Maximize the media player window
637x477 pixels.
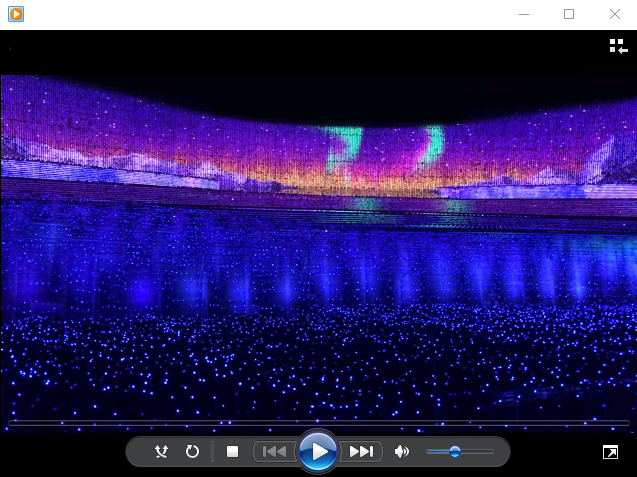pos(569,14)
